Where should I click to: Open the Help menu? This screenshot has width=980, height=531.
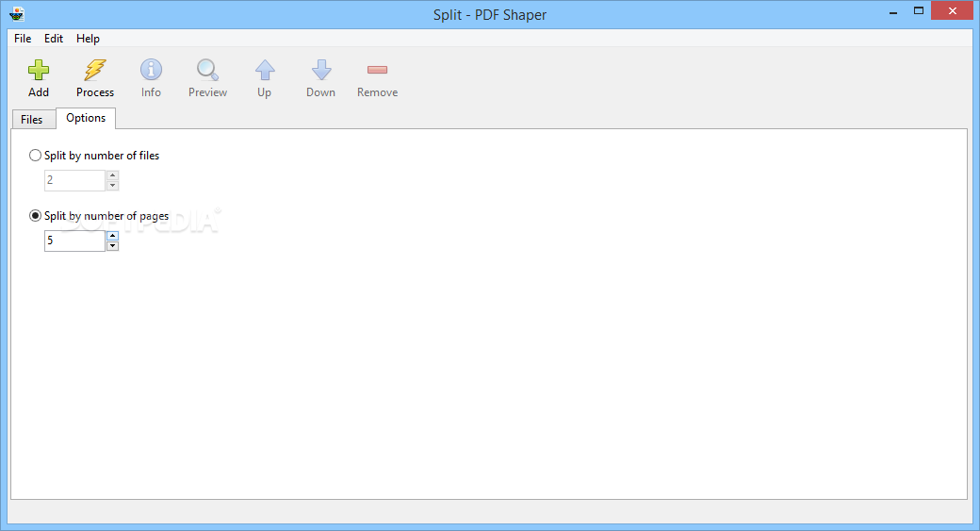coord(89,38)
